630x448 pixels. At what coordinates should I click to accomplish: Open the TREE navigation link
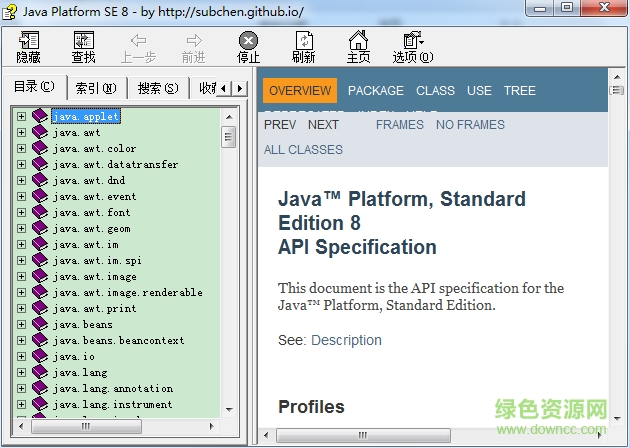coord(520,90)
